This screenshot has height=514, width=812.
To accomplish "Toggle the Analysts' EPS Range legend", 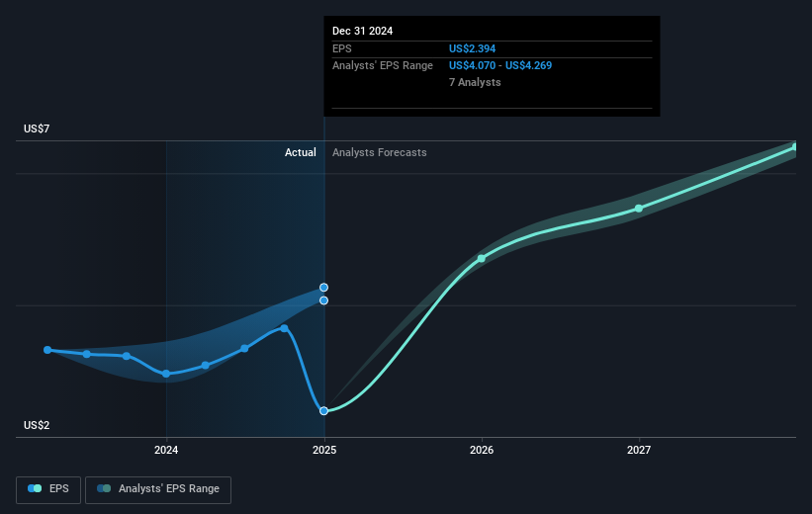I will (x=158, y=489).
